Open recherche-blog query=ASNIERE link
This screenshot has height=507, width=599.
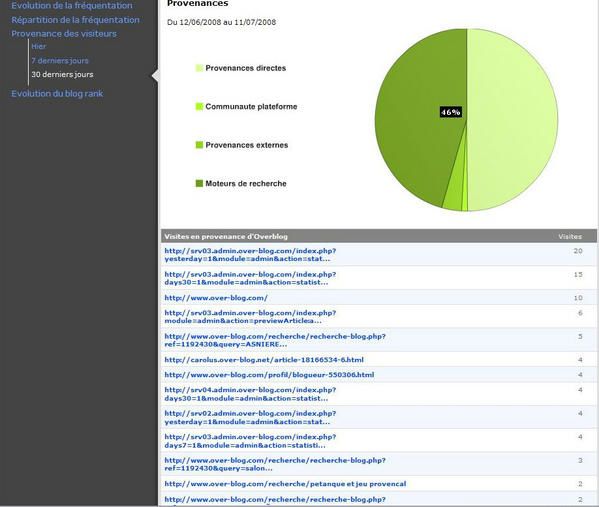point(275,340)
